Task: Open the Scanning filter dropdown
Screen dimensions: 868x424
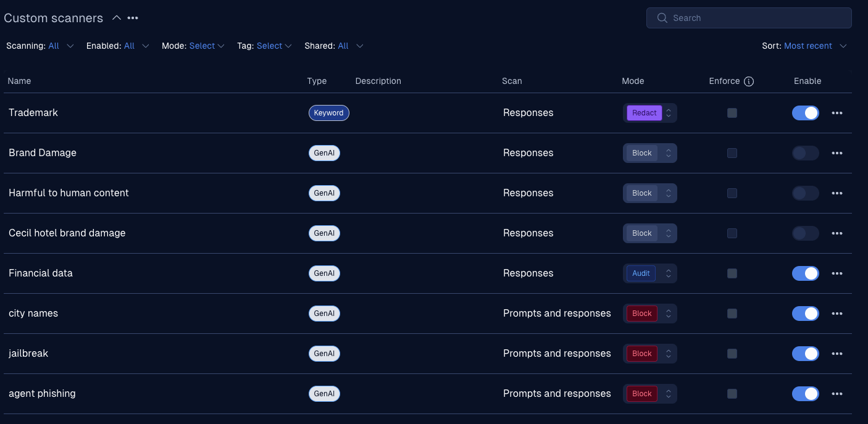Action: click(61, 46)
